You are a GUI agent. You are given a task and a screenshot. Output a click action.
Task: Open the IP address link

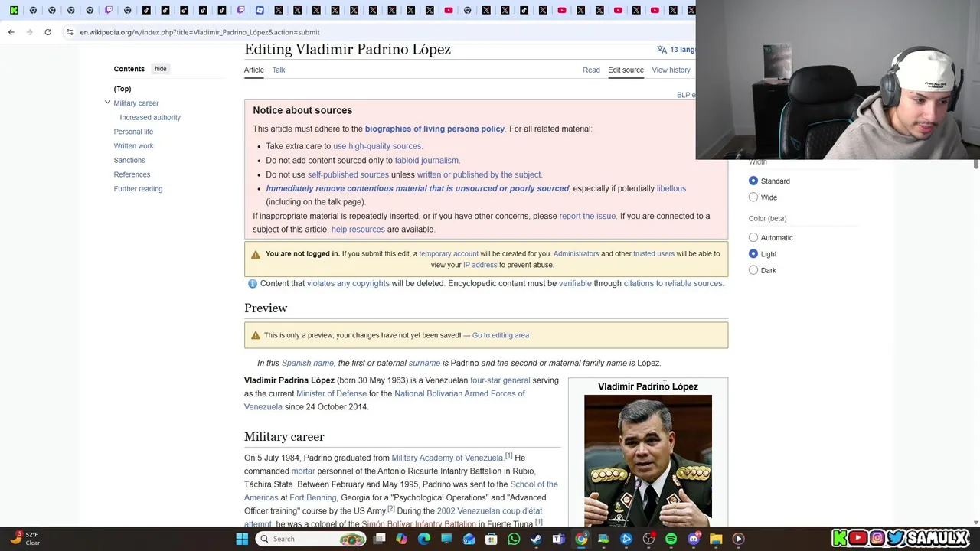(x=480, y=265)
